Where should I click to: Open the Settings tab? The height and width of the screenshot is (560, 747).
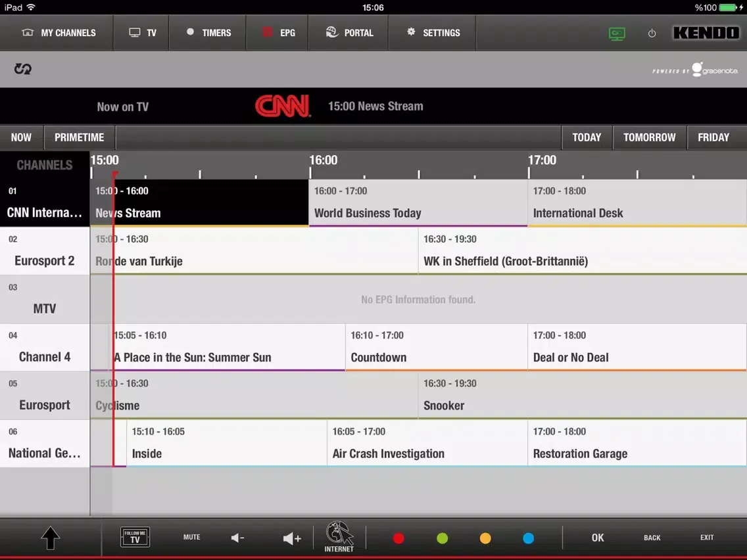433,32
